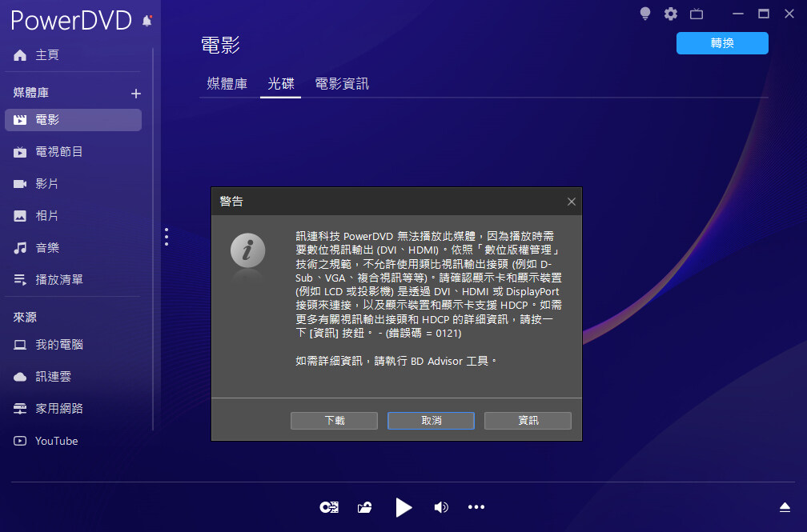Eject the disc
Viewport: 807px width, 532px height.
[x=784, y=506]
